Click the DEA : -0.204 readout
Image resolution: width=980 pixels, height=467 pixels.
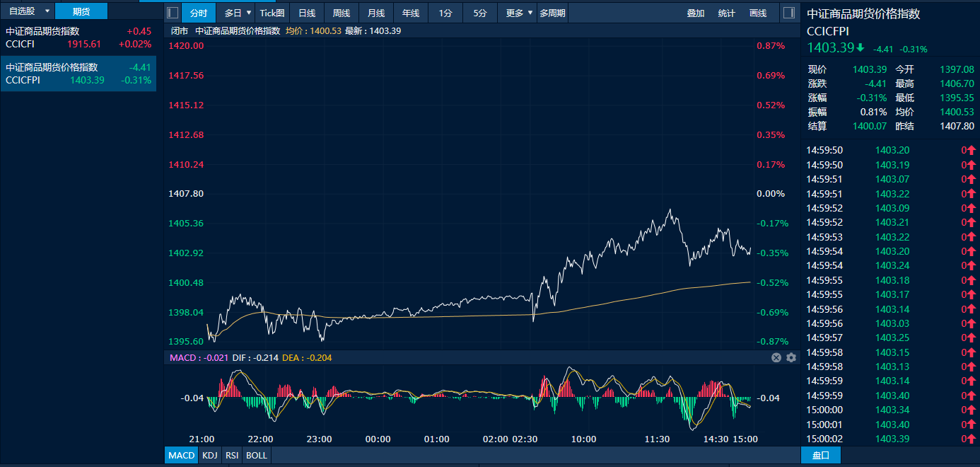(307, 358)
